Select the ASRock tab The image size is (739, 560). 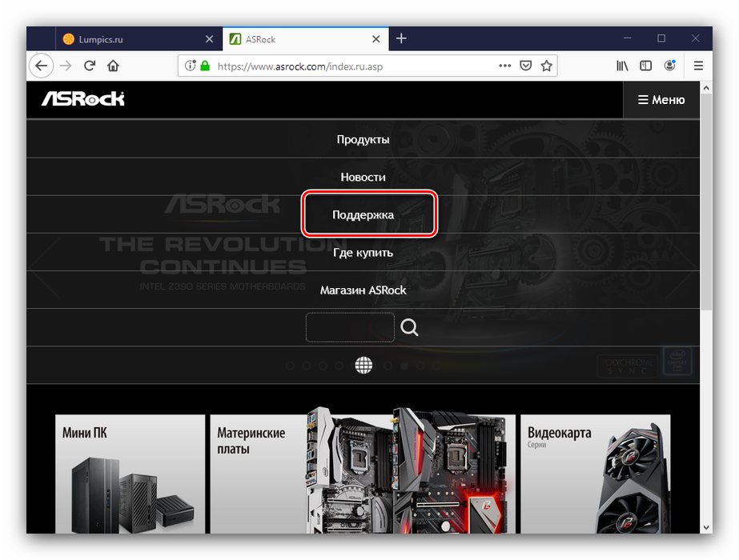tap(306, 39)
